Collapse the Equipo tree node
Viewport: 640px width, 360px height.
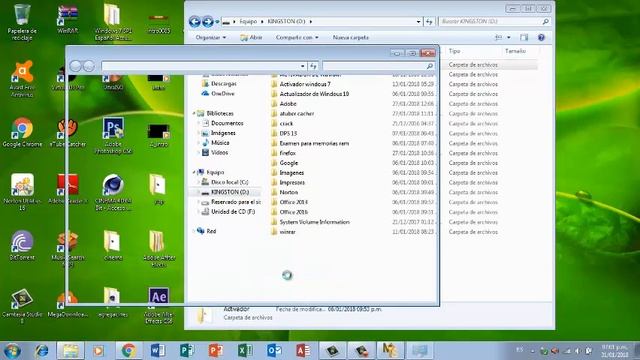pos(194,172)
